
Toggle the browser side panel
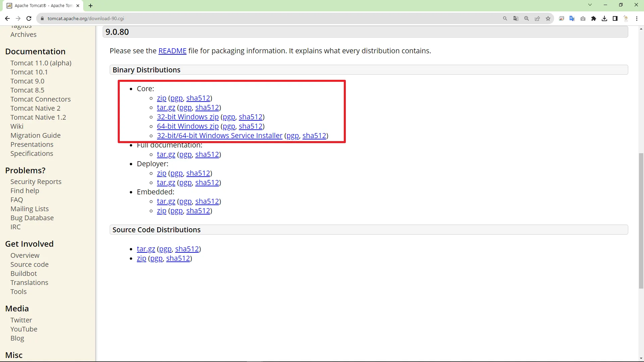pos(615,18)
